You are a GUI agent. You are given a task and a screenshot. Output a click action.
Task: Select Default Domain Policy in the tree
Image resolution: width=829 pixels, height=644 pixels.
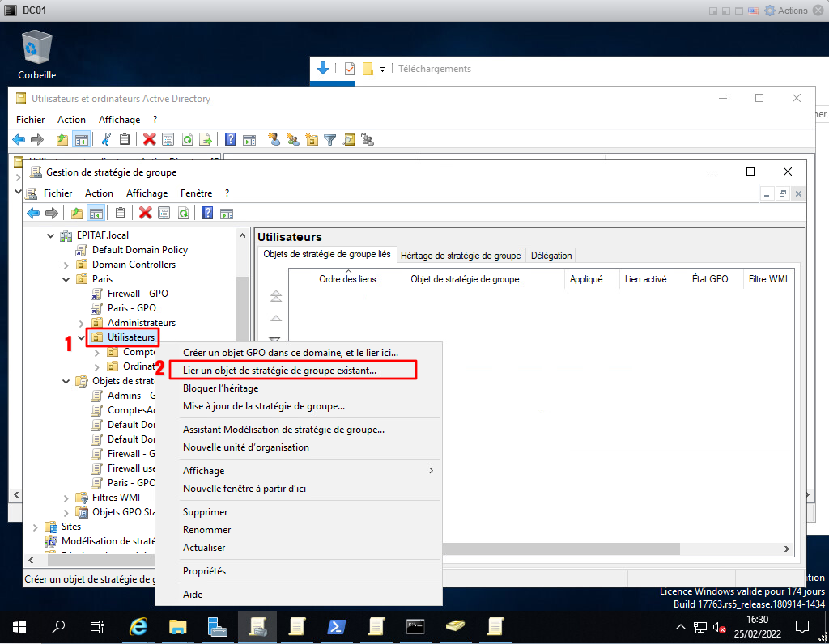[x=139, y=250]
